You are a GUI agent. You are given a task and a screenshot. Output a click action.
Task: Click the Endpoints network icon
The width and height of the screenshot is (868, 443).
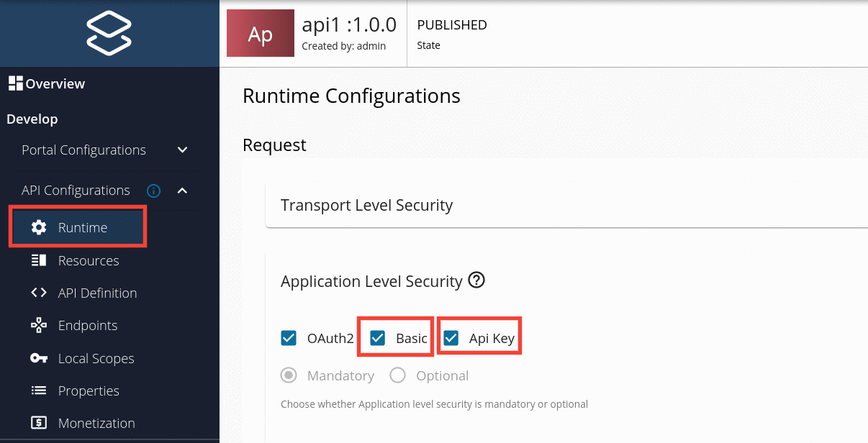(39, 325)
